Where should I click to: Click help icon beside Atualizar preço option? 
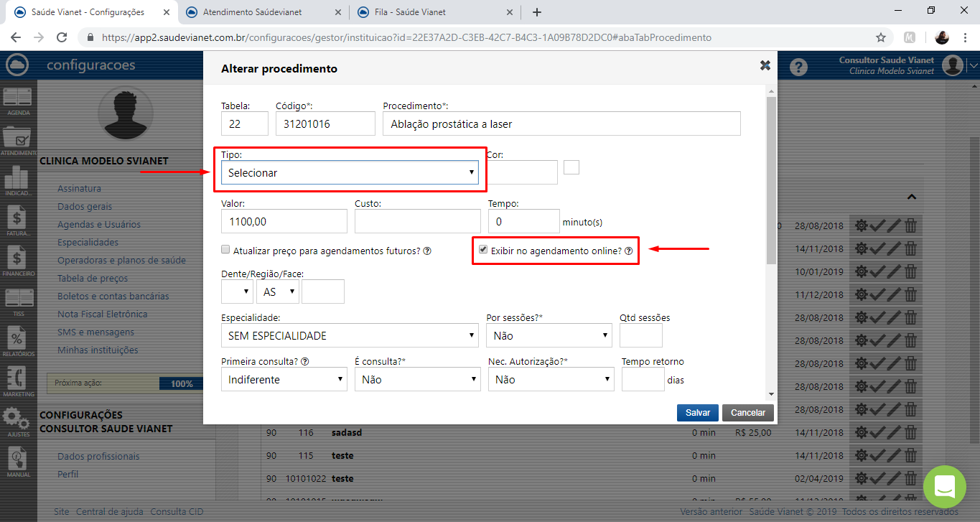427,251
